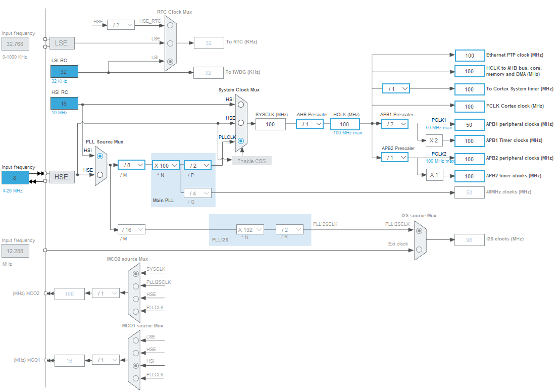Select LSE in RTC Clock Mux
The height and width of the screenshot is (392, 559).
tap(170, 43)
